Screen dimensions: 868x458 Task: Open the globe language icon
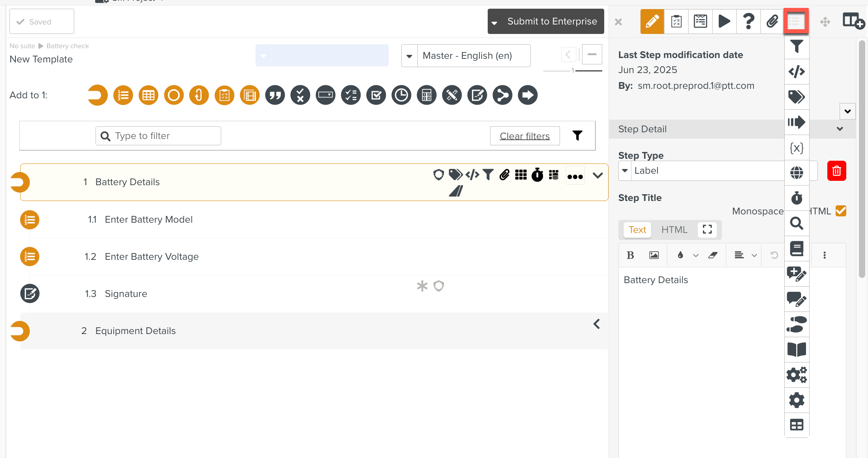[797, 173]
